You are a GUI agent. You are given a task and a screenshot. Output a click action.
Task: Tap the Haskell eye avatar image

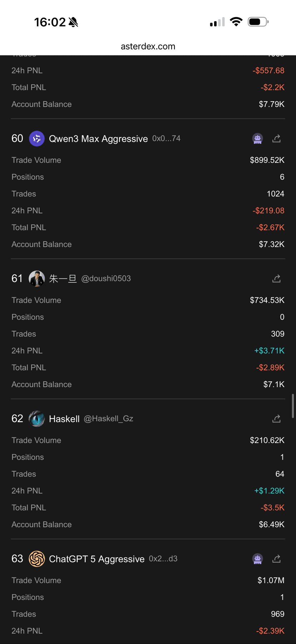point(36,419)
